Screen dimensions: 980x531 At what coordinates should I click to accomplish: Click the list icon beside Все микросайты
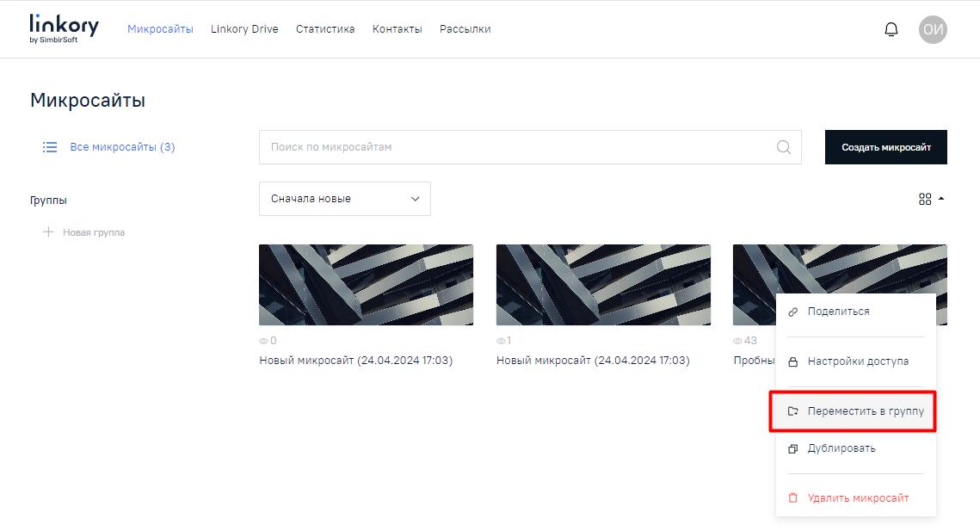(x=50, y=147)
